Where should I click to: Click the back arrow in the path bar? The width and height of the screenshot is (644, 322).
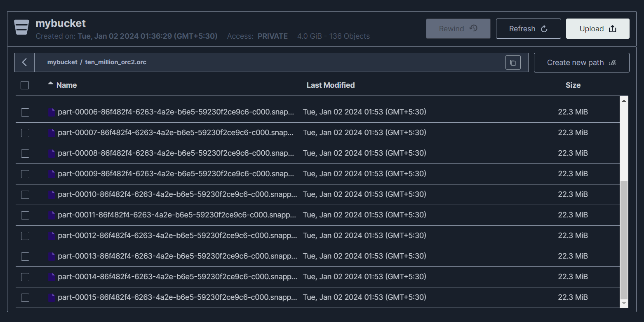click(x=25, y=62)
